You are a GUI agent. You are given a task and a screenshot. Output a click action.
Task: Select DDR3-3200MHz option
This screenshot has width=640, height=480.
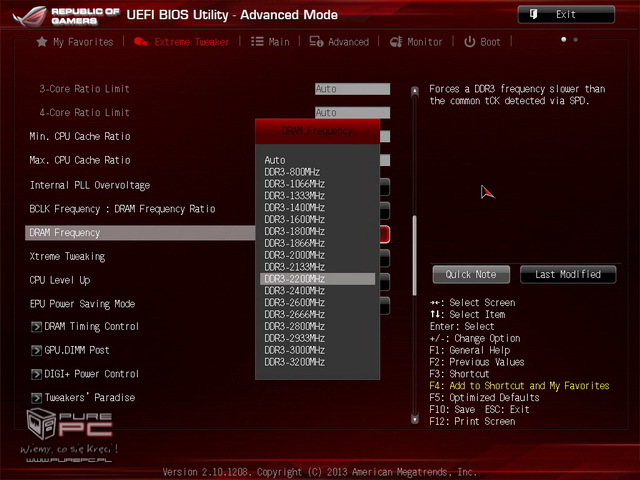click(295, 362)
